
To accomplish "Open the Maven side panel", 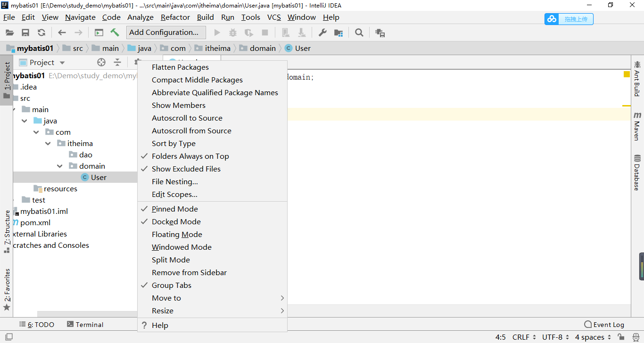I will coord(637,126).
